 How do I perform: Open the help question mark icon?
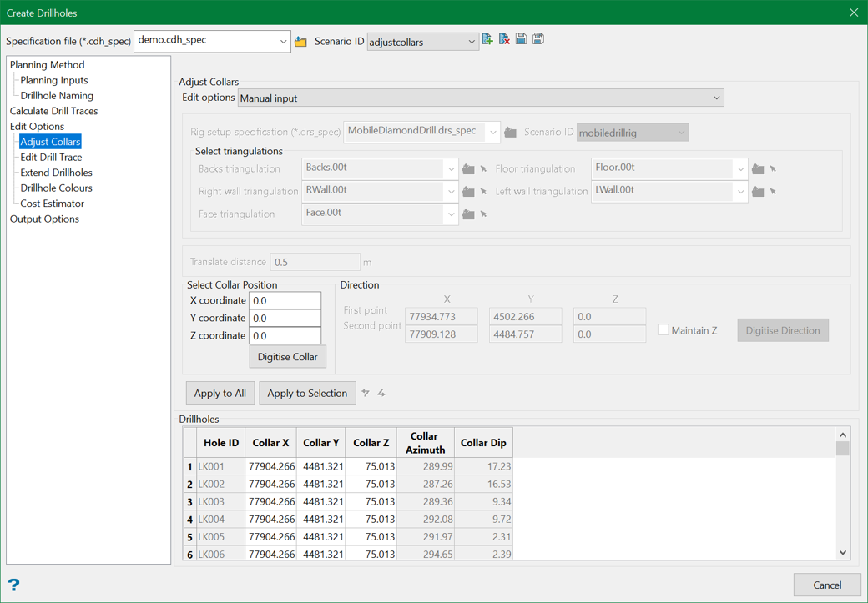click(x=13, y=585)
